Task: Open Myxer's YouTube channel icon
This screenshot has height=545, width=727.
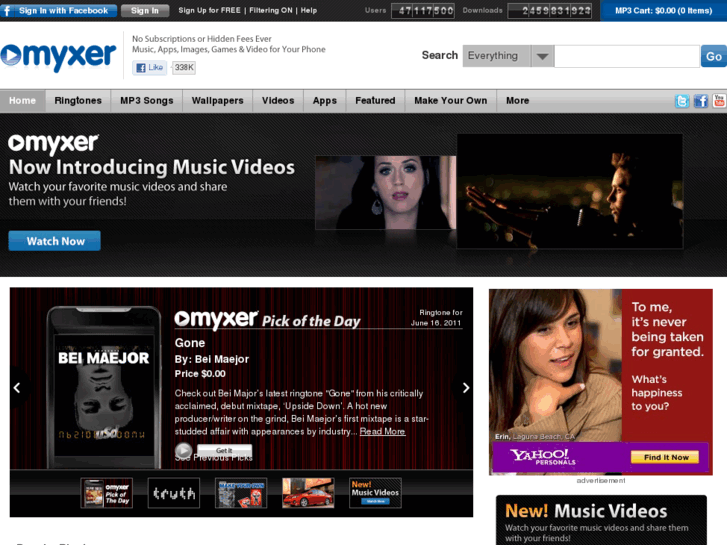Action: click(720, 101)
